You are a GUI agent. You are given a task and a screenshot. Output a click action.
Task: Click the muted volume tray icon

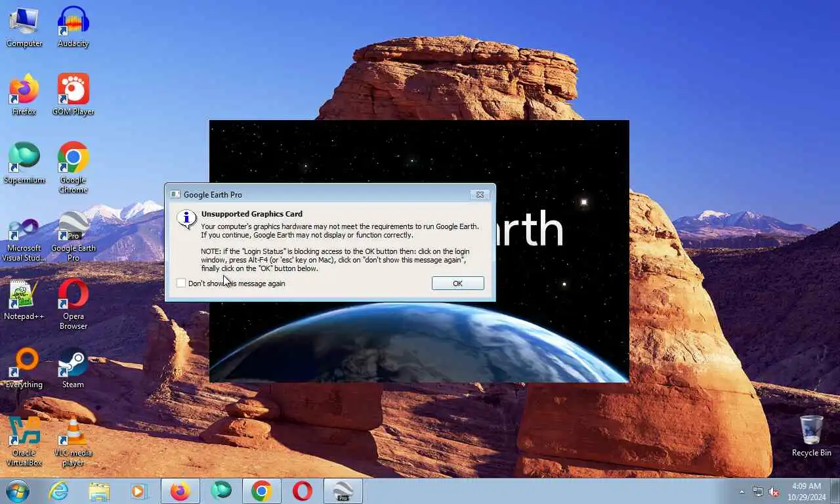[x=774, y=492]
